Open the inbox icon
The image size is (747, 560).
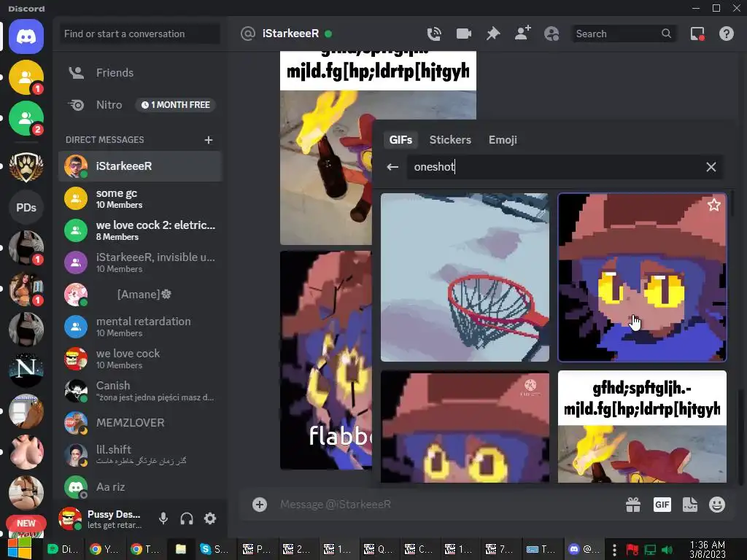click(x=697, y=34)
